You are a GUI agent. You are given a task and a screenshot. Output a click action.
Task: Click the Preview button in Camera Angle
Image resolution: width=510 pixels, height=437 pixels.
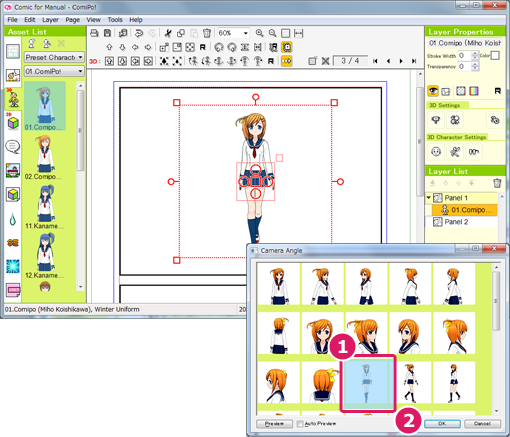(274, 424)
